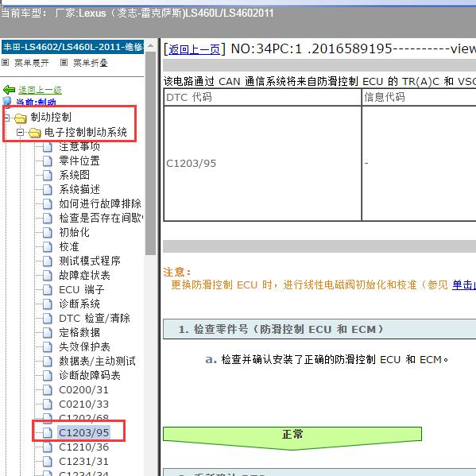Screen dimensions: 476x476
Task: Click the 制动控制 folder icon
Action: pos(21,118)
